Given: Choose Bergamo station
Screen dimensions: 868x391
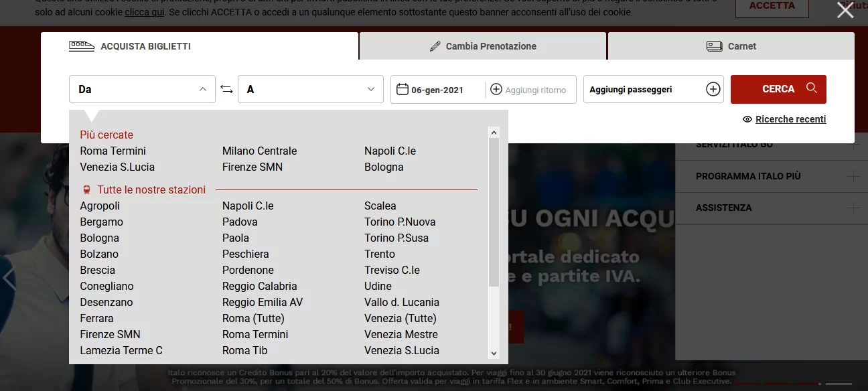Looking at the screenshot, I should [x=102, y=222].
